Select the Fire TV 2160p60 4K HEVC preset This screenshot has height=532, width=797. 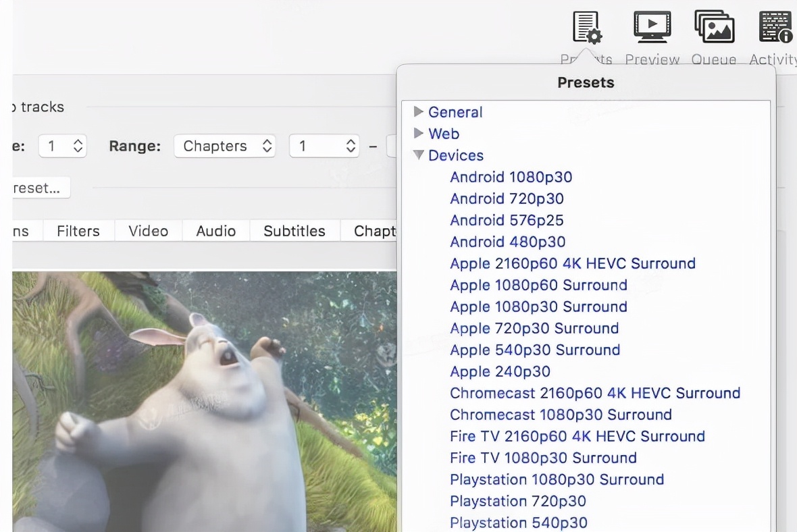(x=577, y=436)
